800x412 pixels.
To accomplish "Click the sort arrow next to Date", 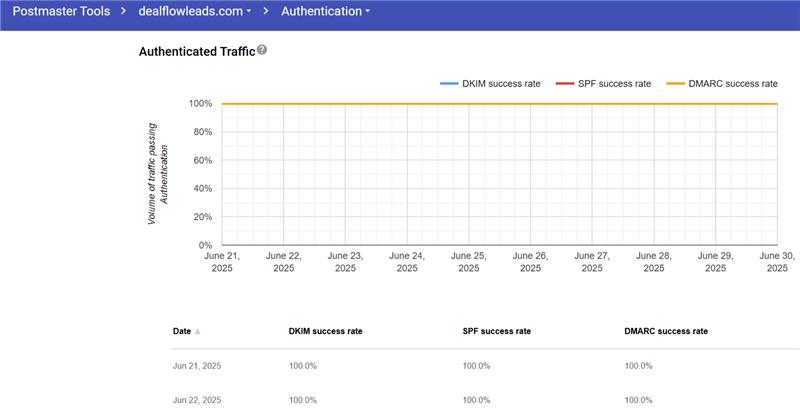I will (x=197, y=331).
